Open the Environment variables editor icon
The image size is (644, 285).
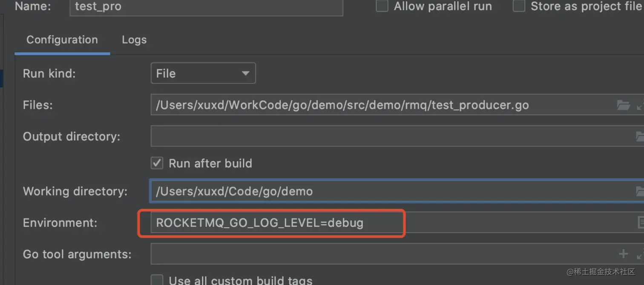(x=640, y=222)
